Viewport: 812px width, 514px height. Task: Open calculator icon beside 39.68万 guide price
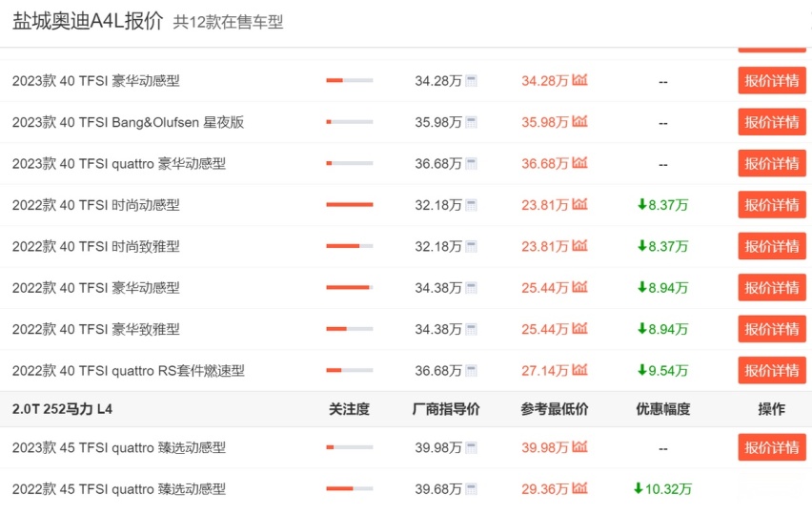471,488
